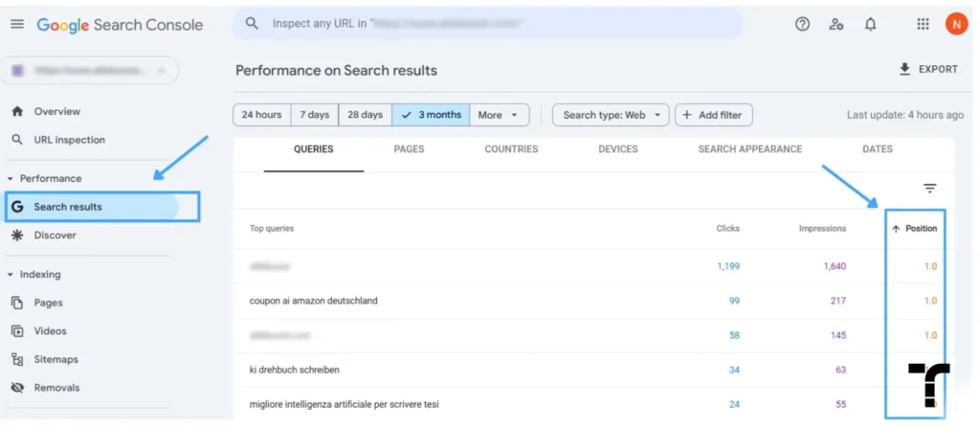Open the Search type: Web dropdown
980x428 pixels.
[x=611, y=115]
